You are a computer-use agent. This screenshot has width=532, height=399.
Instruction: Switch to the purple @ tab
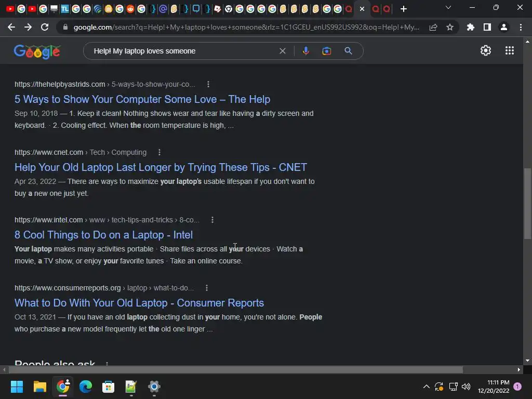pyautogui.click(x=163, y=9)
